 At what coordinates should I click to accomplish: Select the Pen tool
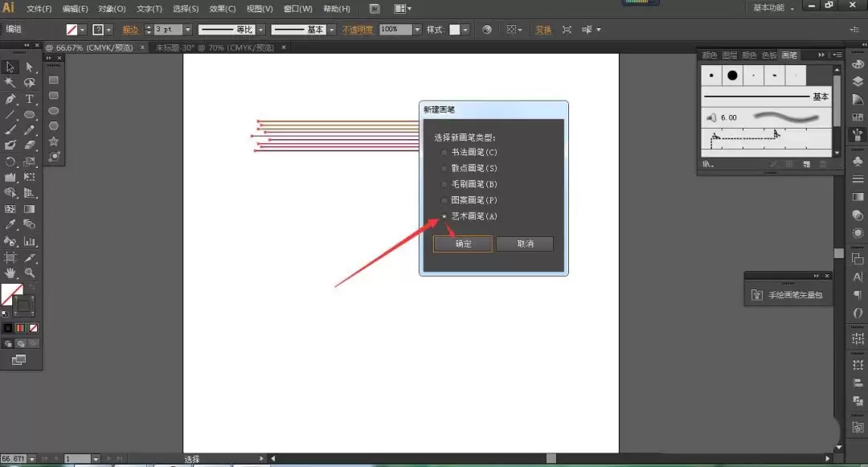(x=10, y=99)
